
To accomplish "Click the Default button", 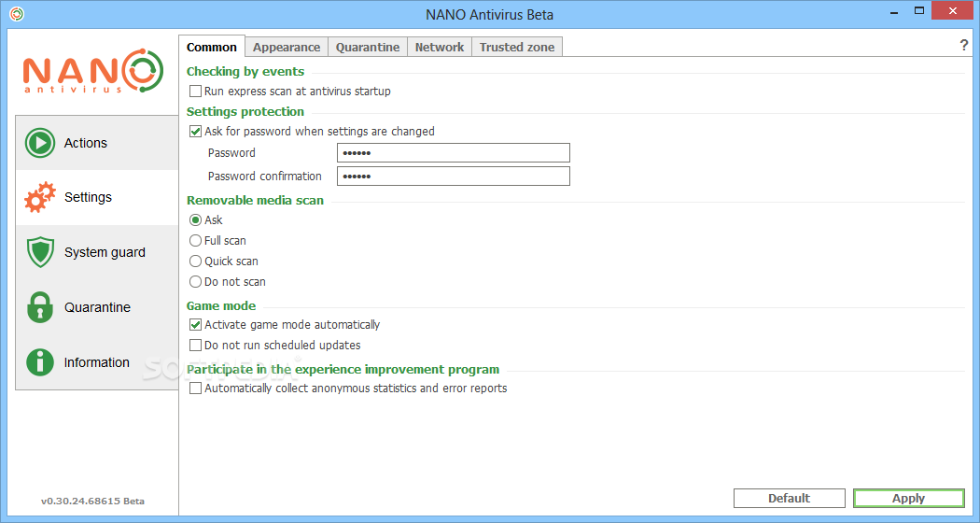I will click(790, 499).
